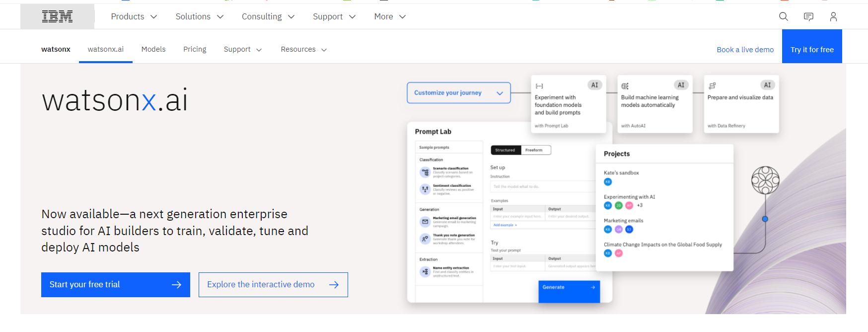Expand the Products menu
868x332 pixels.
pos(134,16)
